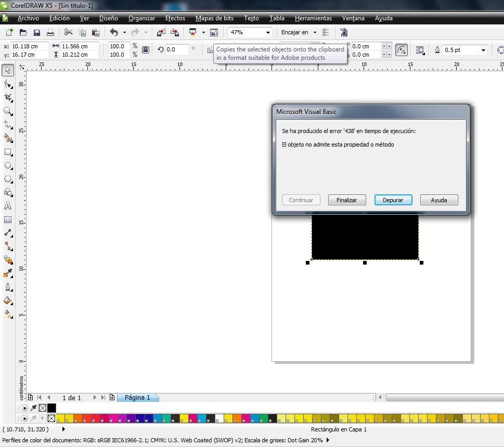The image size is (504, 447).
Task: Open the Herramientas menu
Action: click(x=314, y=18)
